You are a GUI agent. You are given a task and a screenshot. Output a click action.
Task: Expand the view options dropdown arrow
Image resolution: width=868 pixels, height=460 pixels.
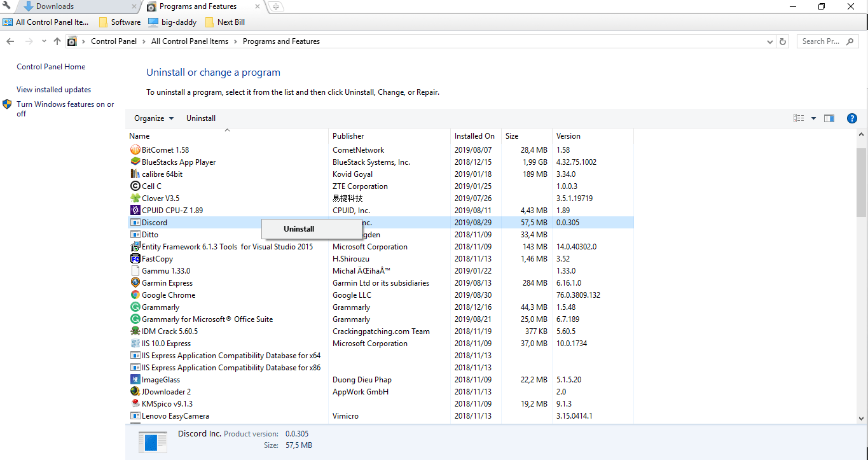tap(813, 118)
